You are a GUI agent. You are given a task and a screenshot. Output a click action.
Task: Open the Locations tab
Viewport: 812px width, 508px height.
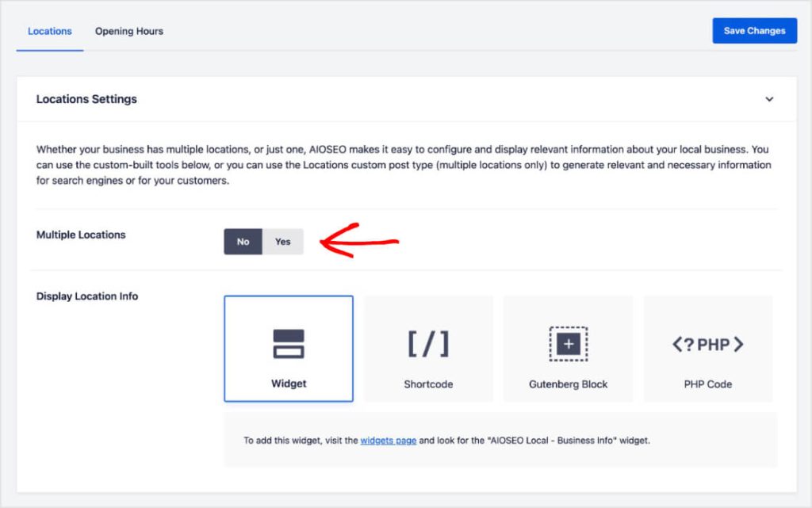click(50, 31)
